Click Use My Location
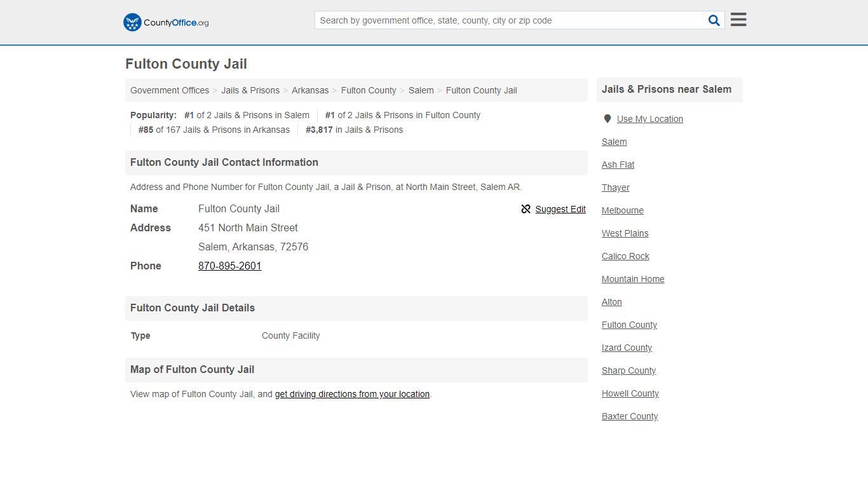868x488 pixels. (x=650, y=119)
